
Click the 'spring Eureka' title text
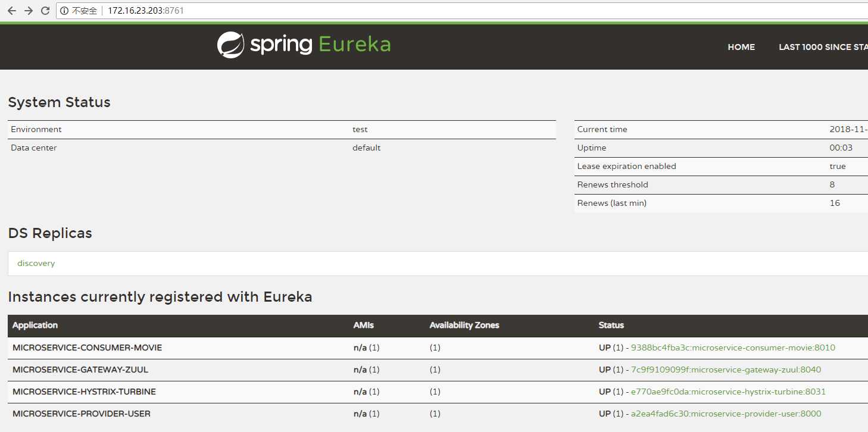[x=320, y=45]
